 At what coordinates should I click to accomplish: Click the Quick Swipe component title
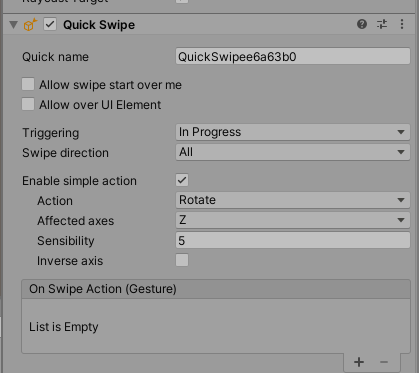tap(99, 25)
